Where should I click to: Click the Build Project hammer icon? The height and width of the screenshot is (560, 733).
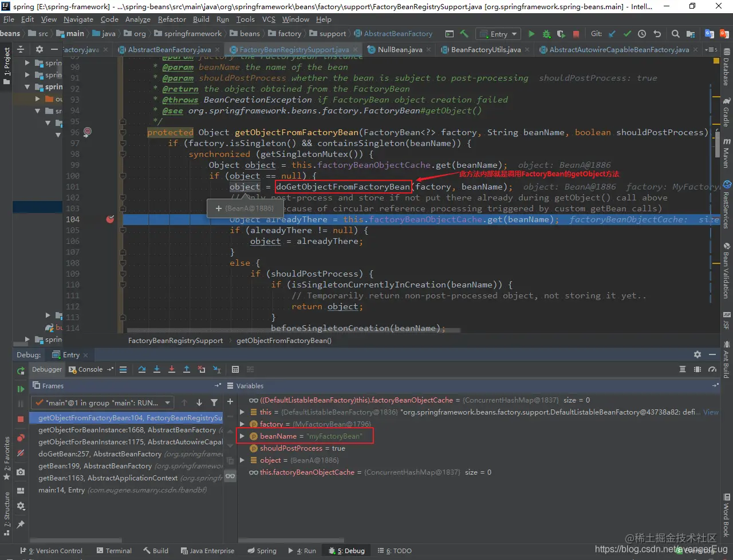pyautogui.click(x=464, y=34)
